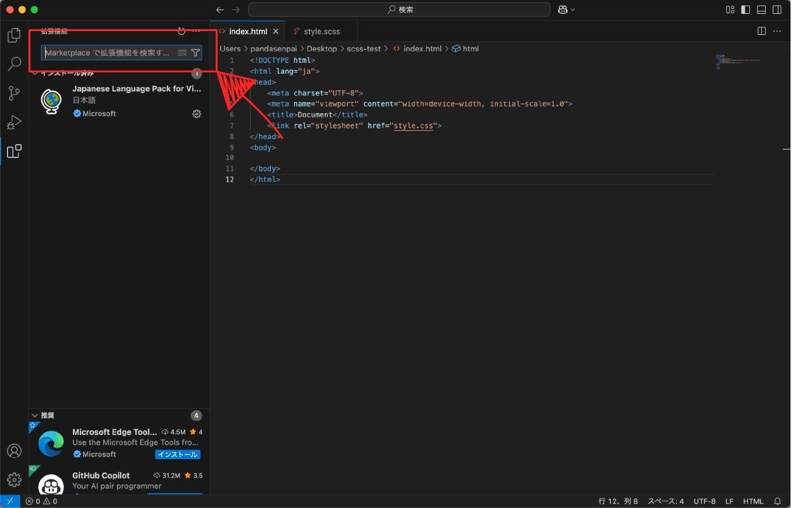Image resolution: width=812 pixels, height=508 pixels.
Task: Open the Search view in activity bar
Action: [x=14, y=64]
